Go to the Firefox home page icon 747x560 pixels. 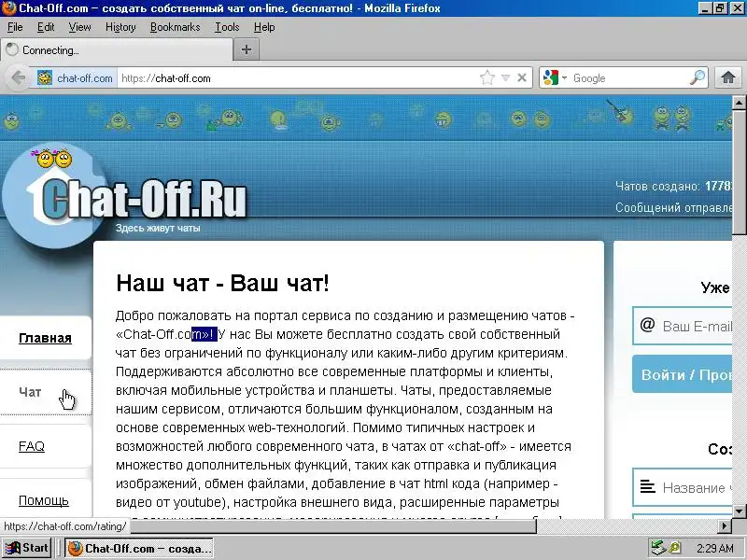728,77
